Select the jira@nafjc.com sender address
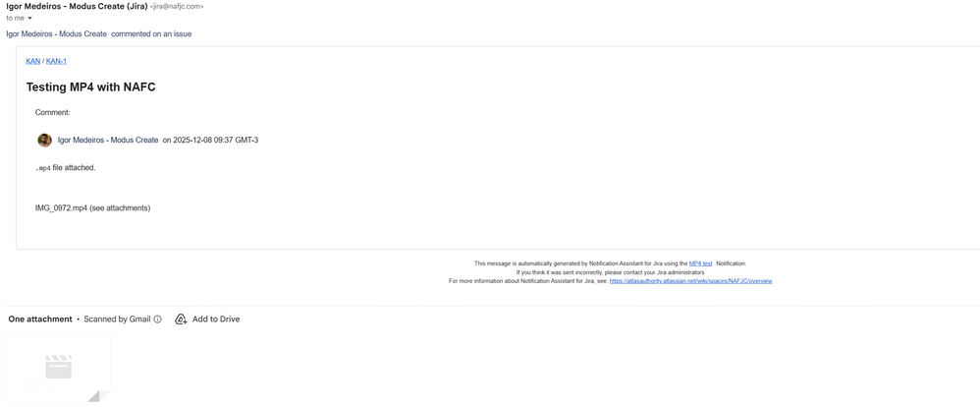Image resolution: width=980 pixels, height=407 pixels. pos(177,6)
